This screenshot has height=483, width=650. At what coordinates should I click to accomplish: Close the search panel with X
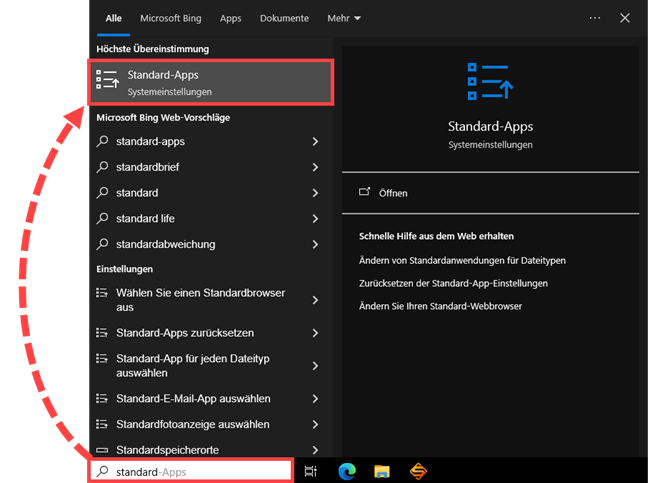coord(625,18)
